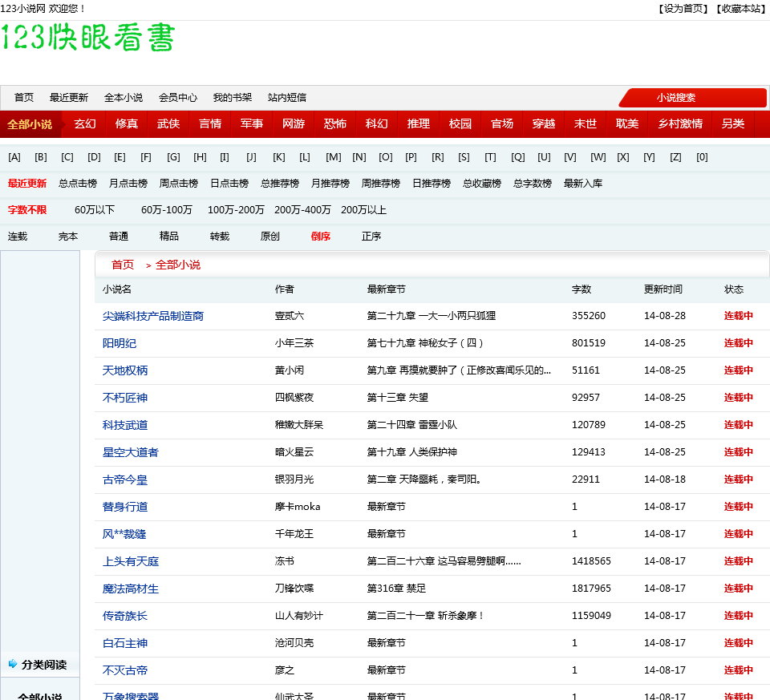Switch to the 武侠 category tab
This screenshot has height=700, width=770.
[168, 123]
